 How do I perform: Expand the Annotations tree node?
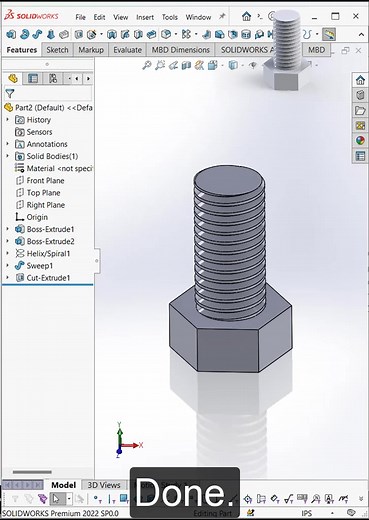(x=8, y=144)
